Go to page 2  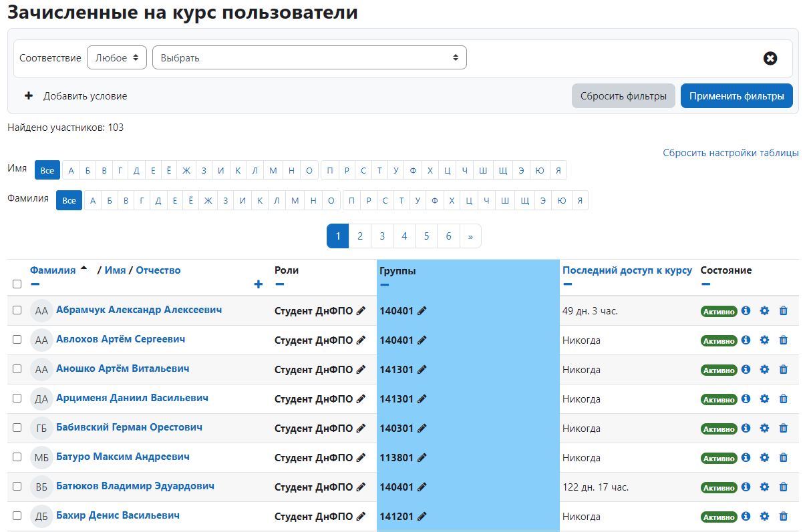pyautogui.click(x=360, y=236)
